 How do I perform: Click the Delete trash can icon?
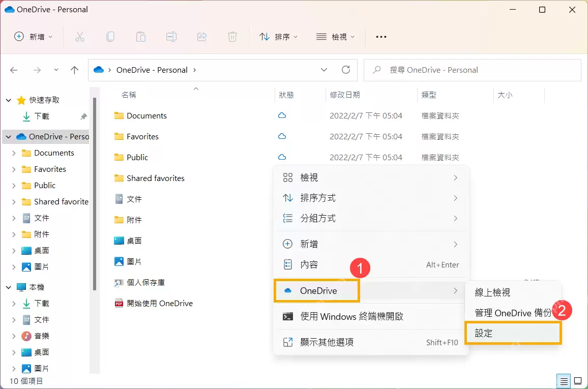point(232,37)
